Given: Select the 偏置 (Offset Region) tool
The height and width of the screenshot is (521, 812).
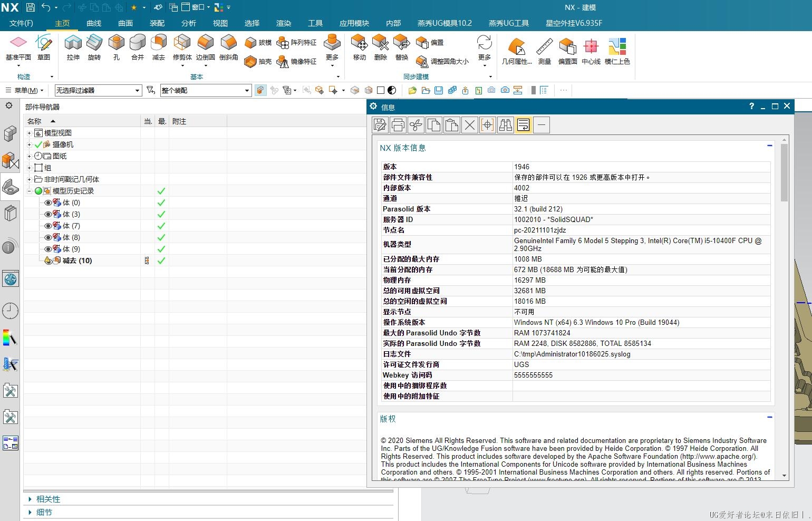Looking at the screenshot, I should tap(430, 43).
